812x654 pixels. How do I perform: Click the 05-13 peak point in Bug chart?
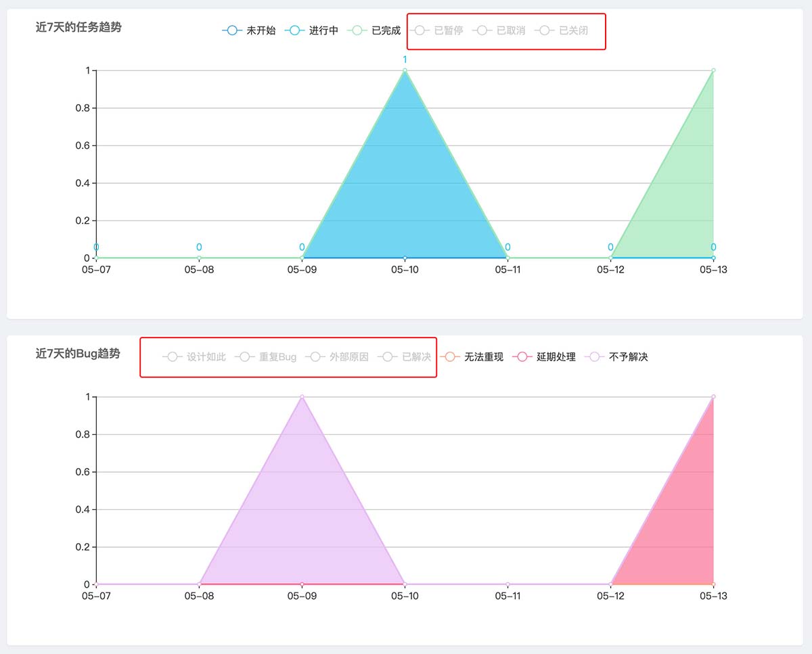click(x=713, y=397)
